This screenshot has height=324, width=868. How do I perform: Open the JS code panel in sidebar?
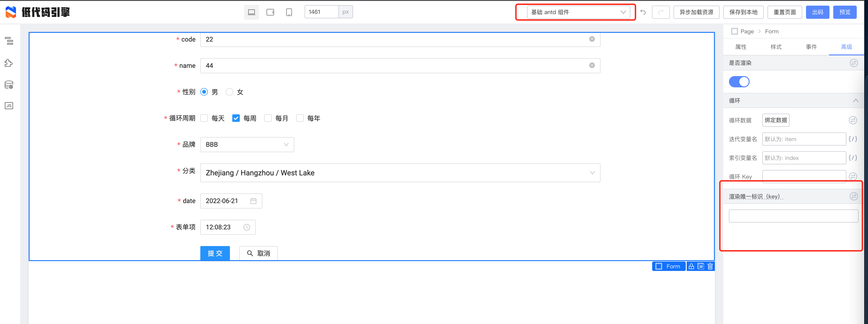8,106
